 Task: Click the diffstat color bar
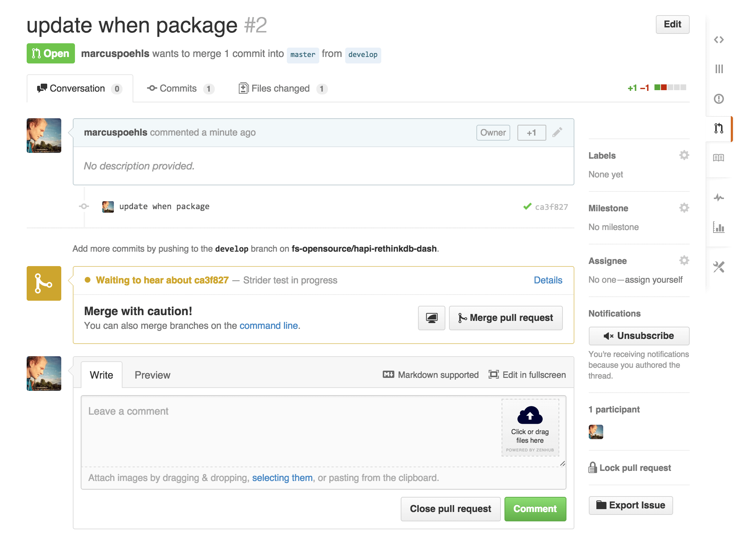[x=670, y=87]
